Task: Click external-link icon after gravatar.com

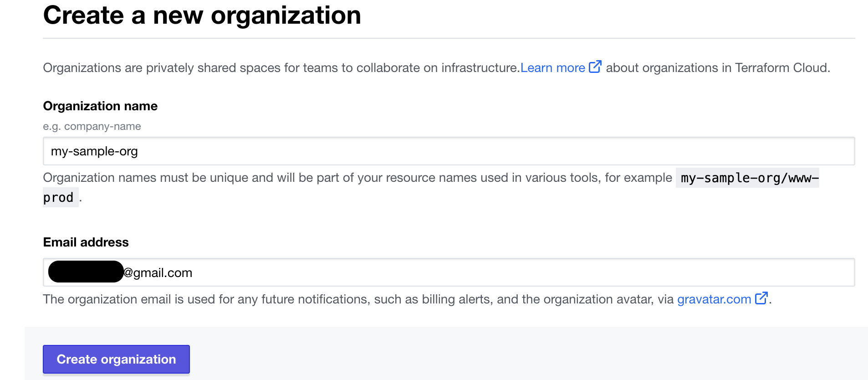Action: (x=761, y=298)
